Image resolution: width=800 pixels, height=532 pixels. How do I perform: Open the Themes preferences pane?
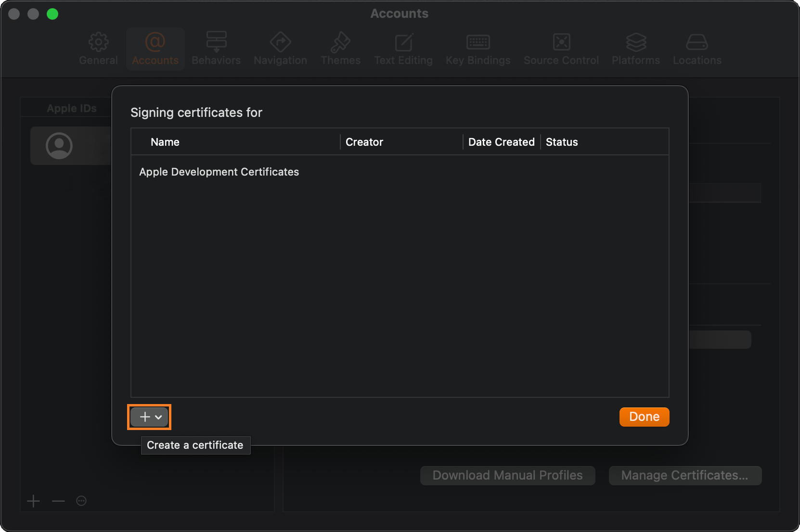pos(340,49)
